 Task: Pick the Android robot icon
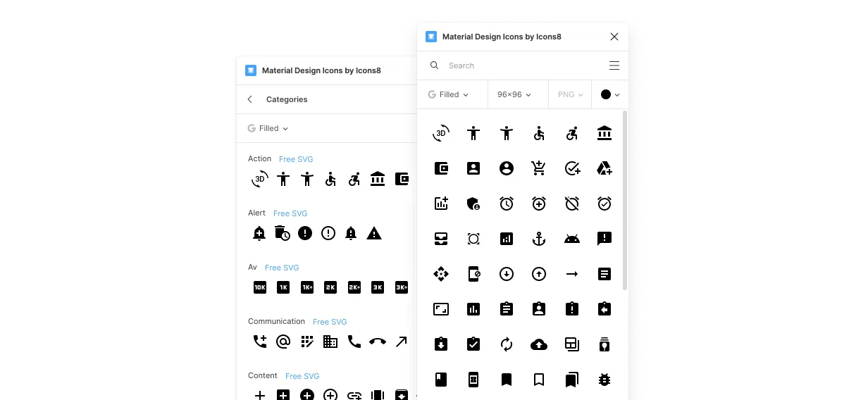coord(572,239)
